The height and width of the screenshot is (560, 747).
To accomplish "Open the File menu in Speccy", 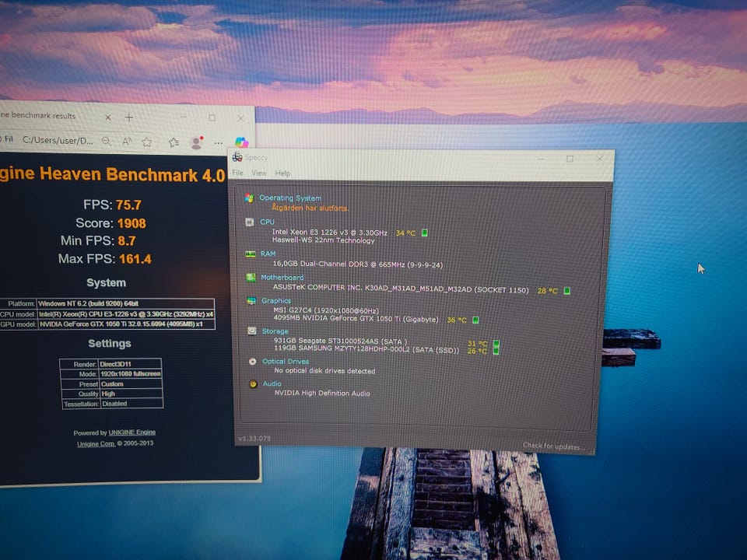I will [238, 173].
